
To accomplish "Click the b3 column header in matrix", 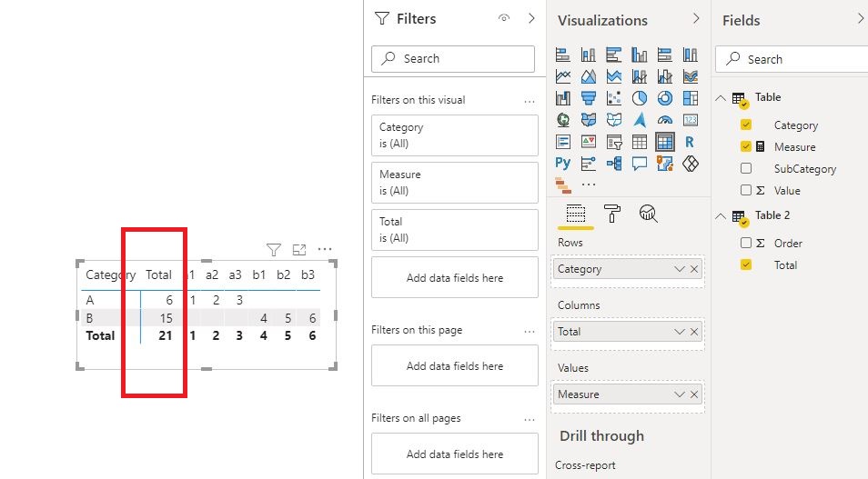I will (308, 274).
